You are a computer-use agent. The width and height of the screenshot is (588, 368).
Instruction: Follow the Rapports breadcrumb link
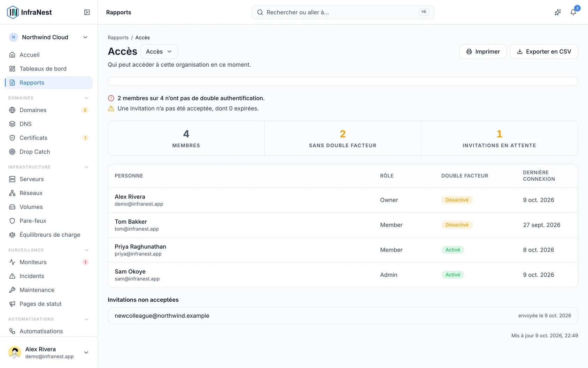pyautogui.click(x=118, y=38)
